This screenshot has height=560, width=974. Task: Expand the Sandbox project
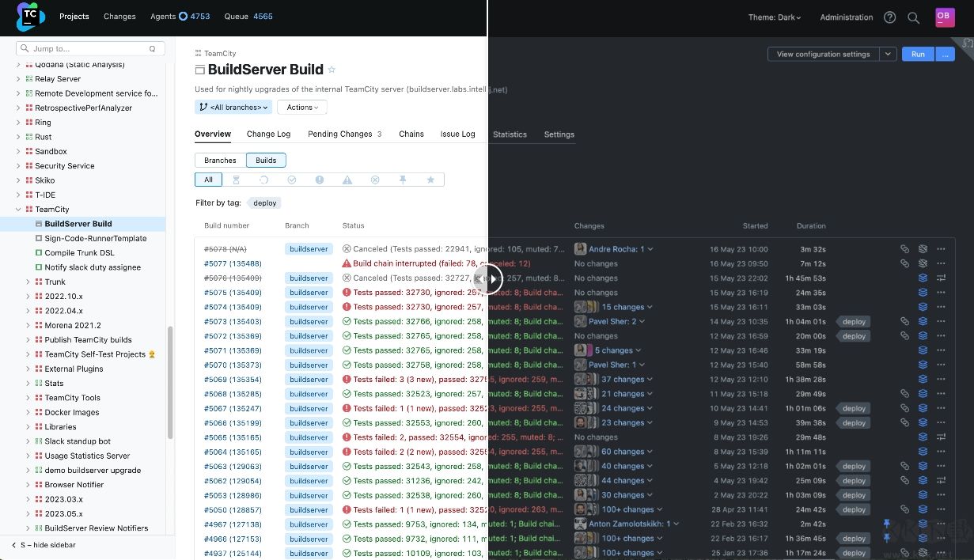[x=18, y=151]
